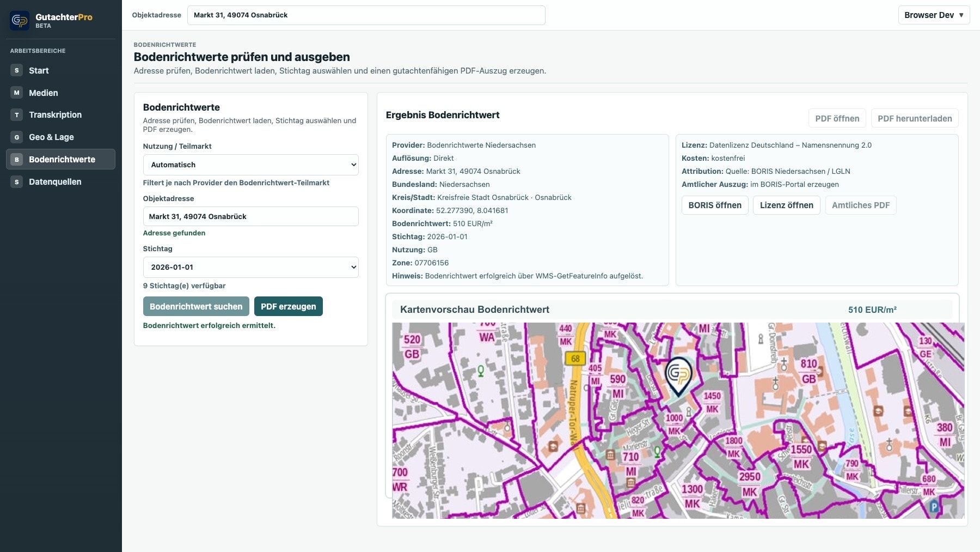The height and width of the screenshot is (552, 980).
Task: Click the 1550 MK zone label on map
Action: pyautogui.click(x=801, y=457)
